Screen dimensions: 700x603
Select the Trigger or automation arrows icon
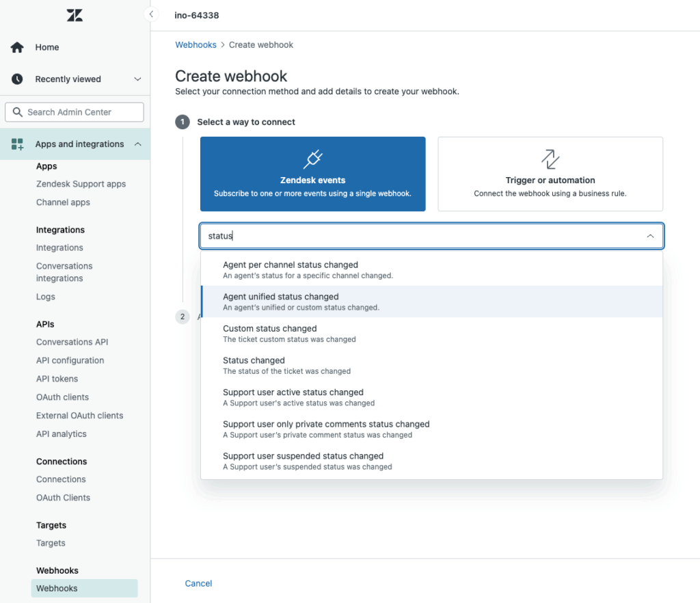click(x=550, y=159)
